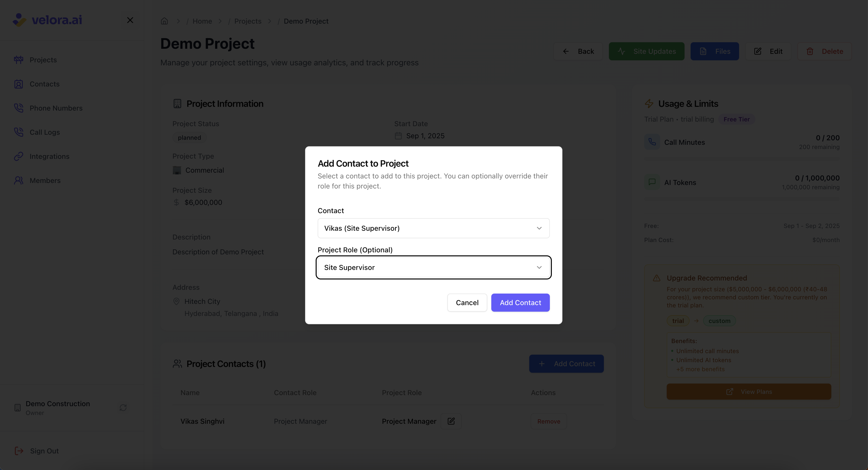
Task: Click the Vikas Singhvi name cell
Action: coord(202,421)
